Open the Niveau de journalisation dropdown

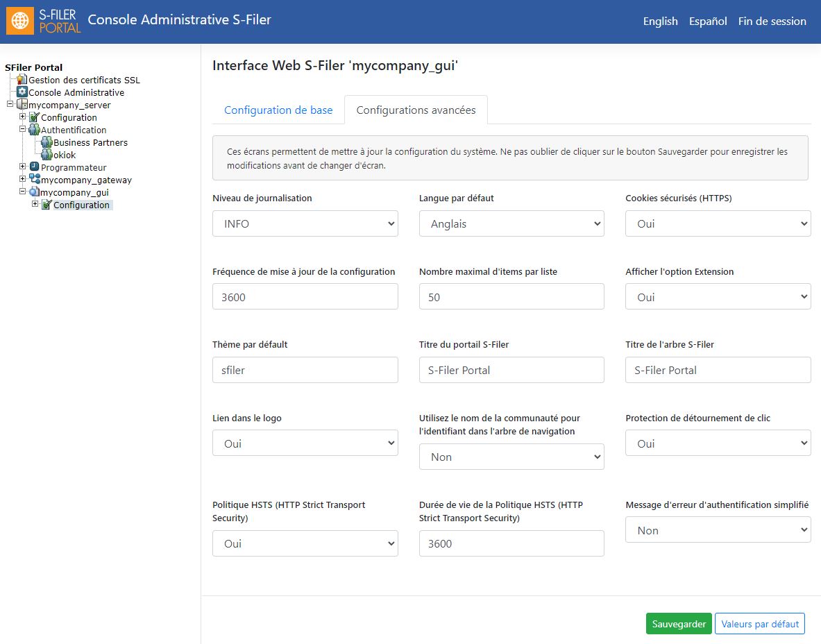305,223
